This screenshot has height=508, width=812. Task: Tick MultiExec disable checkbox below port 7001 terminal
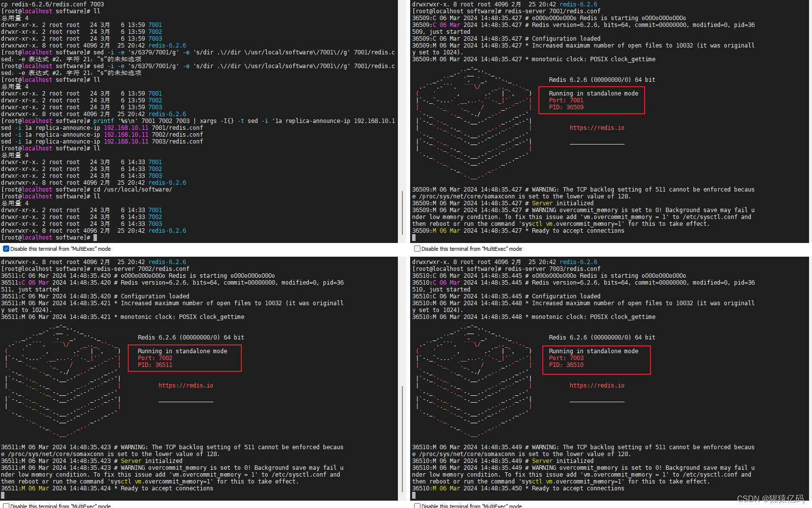(x=417, y=249)
